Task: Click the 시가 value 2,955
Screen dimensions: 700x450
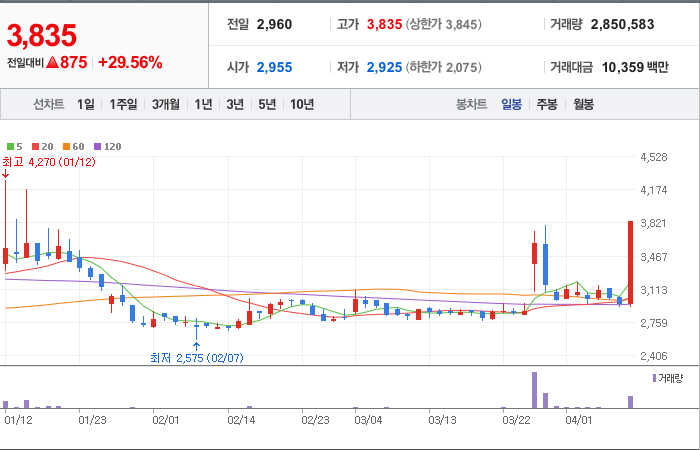Action: point(274,67)
